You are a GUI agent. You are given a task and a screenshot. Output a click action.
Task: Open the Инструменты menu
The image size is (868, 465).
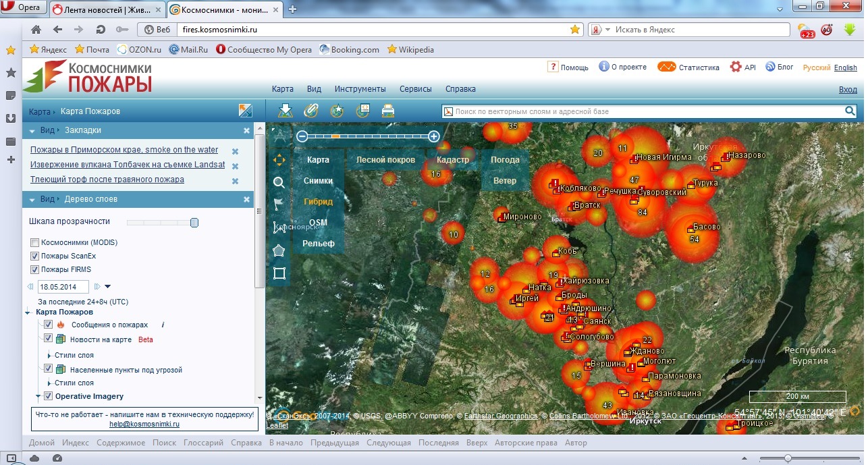pyautogui.click(x=360, y=89)
